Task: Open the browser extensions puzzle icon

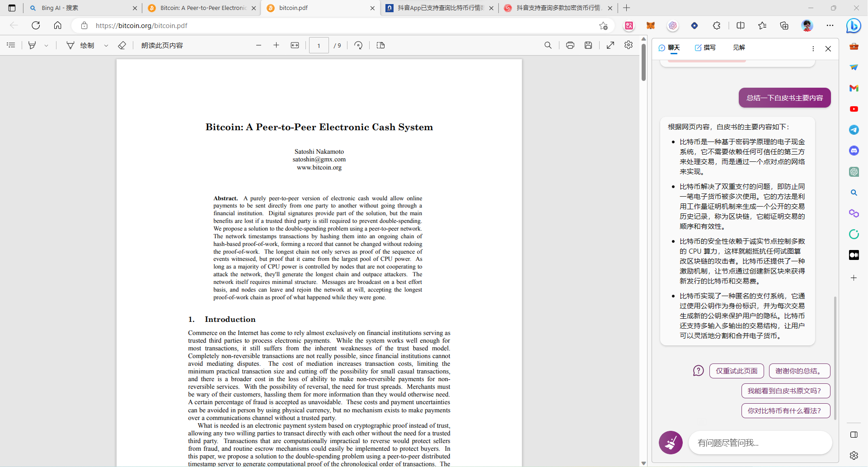Action: 717,26
